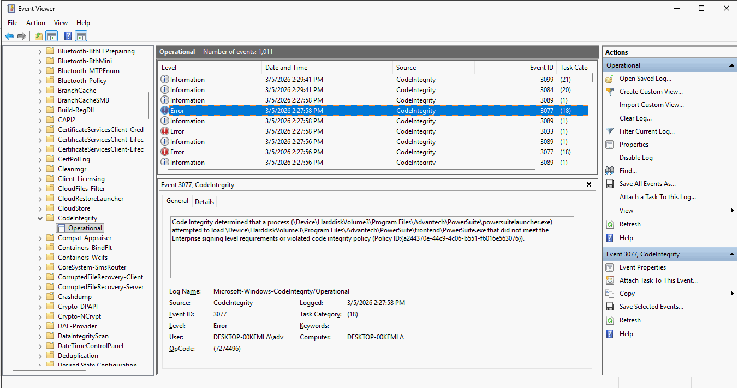The height and width of the screenshot is (388, 737).
Task: Select the Operational log in the tree
Action: coord(79,228)
